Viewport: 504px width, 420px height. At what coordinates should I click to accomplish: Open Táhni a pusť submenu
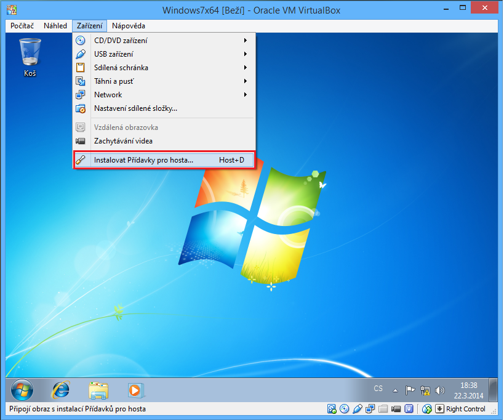click(164, 81)
